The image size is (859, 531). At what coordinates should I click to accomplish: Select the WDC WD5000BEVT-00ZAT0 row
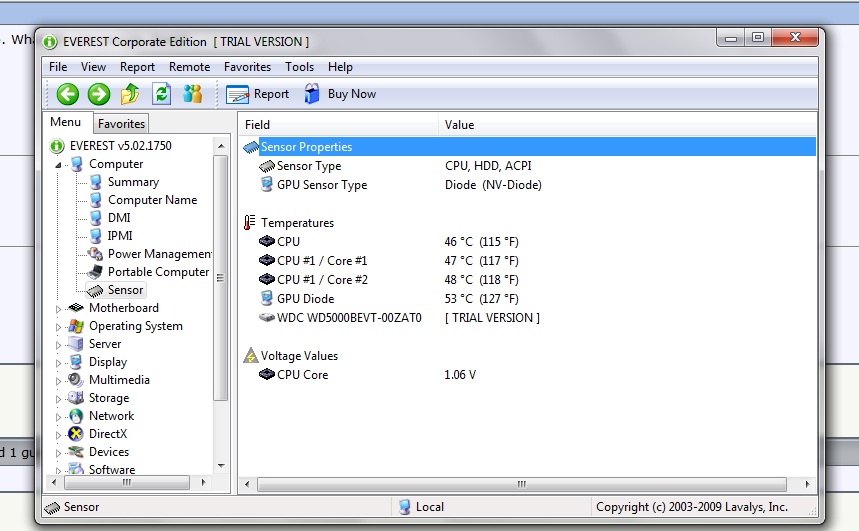coord(528,317)
